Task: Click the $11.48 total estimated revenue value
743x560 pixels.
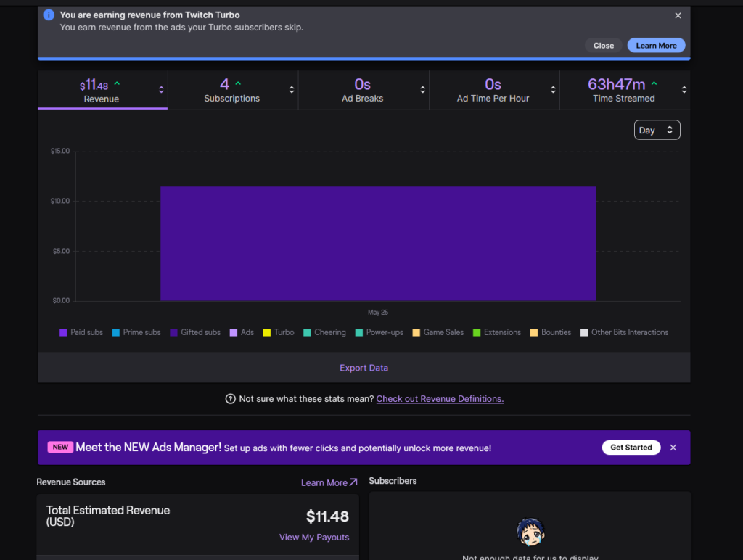Action: [x=327, y=516]
